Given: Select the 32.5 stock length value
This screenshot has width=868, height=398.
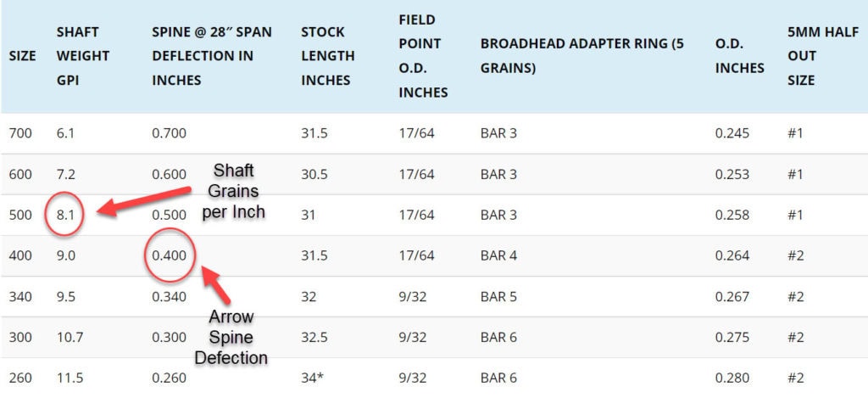Looking at the screenshot, I should click(314, 337).
